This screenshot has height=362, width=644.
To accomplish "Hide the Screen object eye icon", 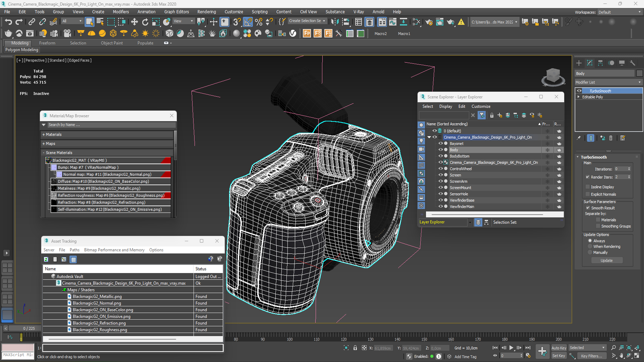I will tap(441, 175).
